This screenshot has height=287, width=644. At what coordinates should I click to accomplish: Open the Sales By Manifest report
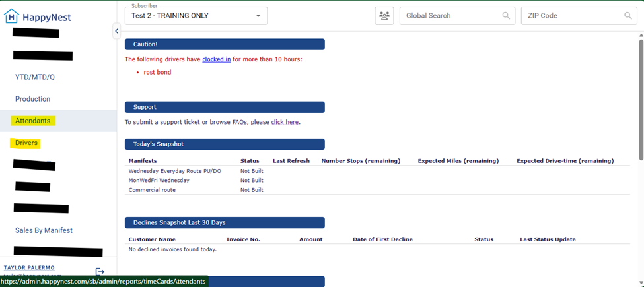click(44, 230)
